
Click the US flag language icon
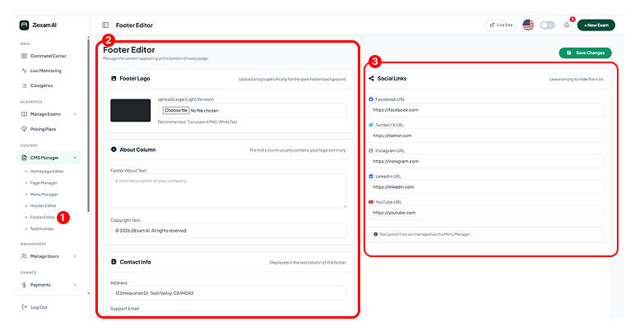528,25
